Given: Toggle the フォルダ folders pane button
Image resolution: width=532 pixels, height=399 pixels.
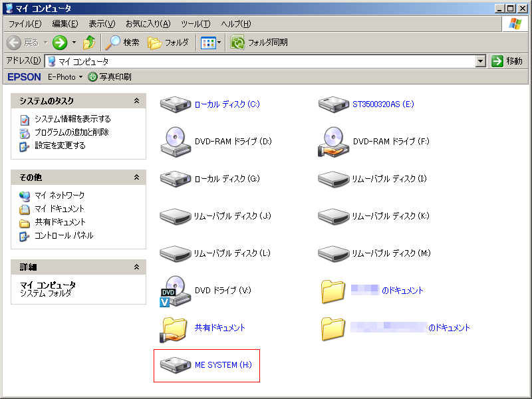Looking at the screenshot, I should click(168, 43).
